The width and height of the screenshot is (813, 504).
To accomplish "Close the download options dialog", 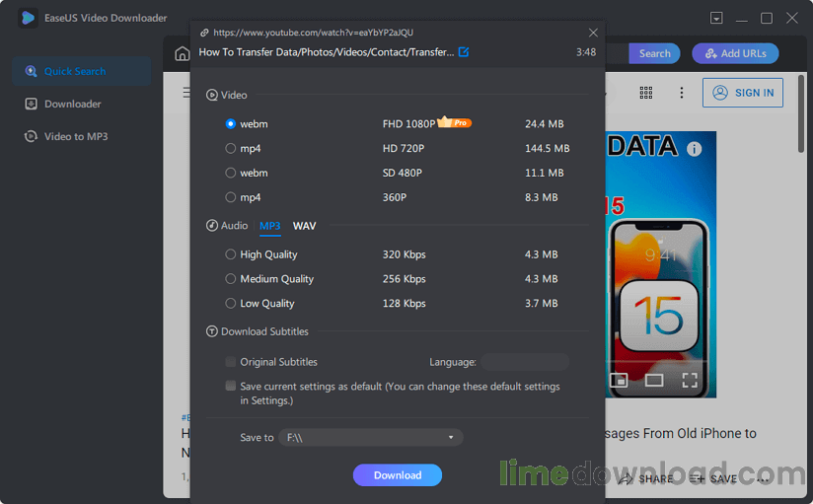I will [x=593, y=33].
